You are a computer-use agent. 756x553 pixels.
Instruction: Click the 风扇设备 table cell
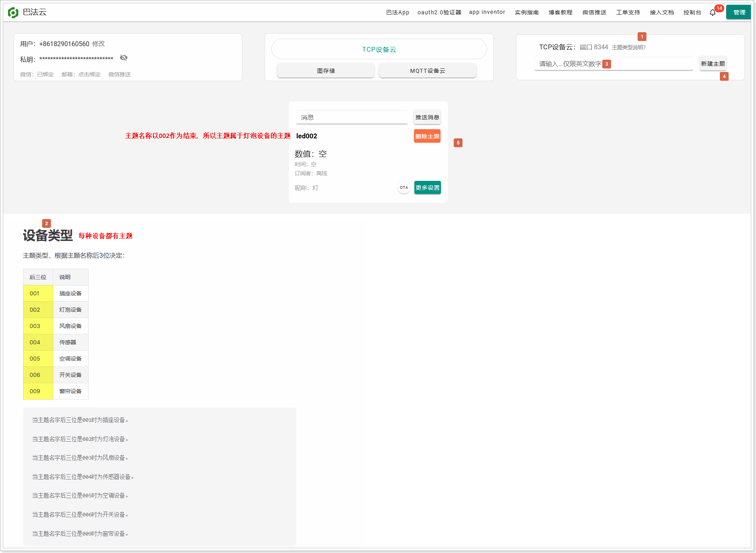pyautogui.click(x=71, y=326)
